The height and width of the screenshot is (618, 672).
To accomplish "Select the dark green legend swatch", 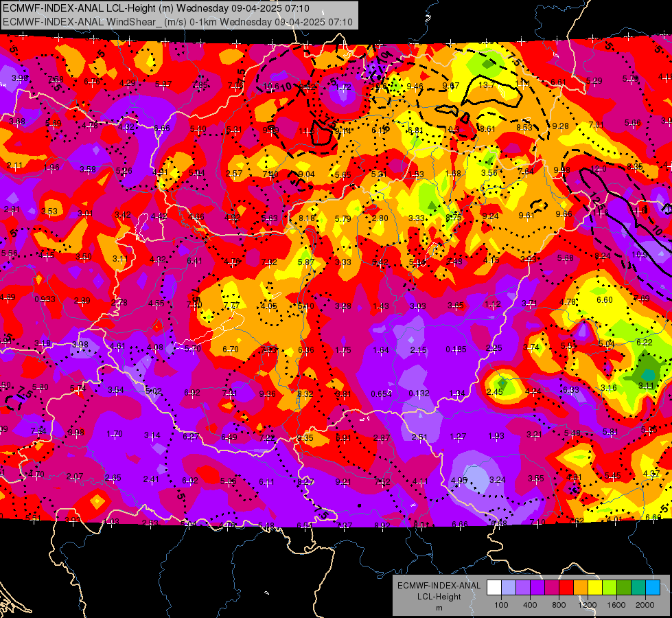I will (624, 588).
